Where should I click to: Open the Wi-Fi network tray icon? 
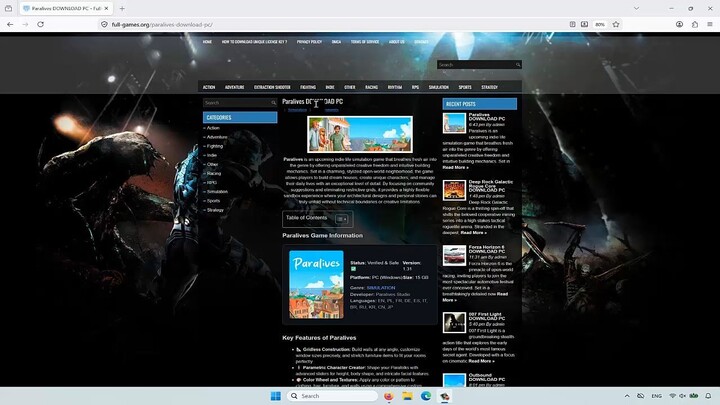[x=673, y=396]
